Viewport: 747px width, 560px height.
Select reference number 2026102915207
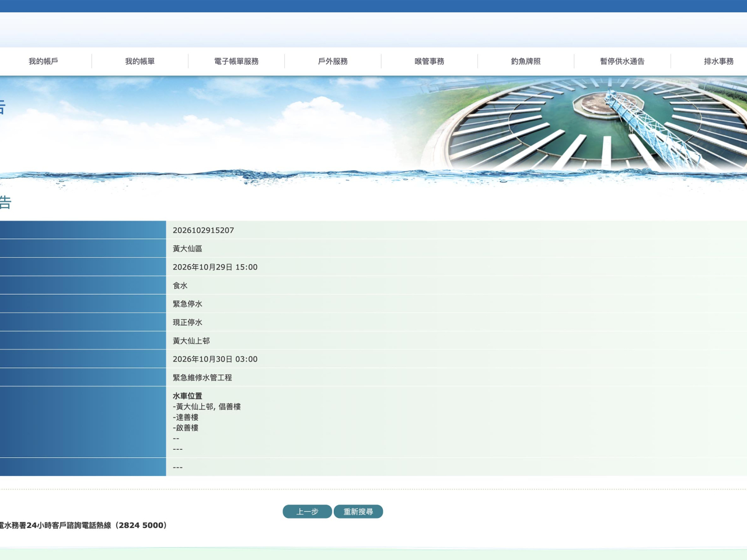pos(203,230)
